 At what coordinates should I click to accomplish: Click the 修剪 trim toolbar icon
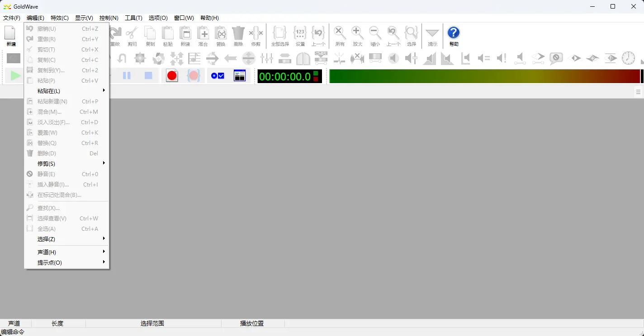point(256,36)
